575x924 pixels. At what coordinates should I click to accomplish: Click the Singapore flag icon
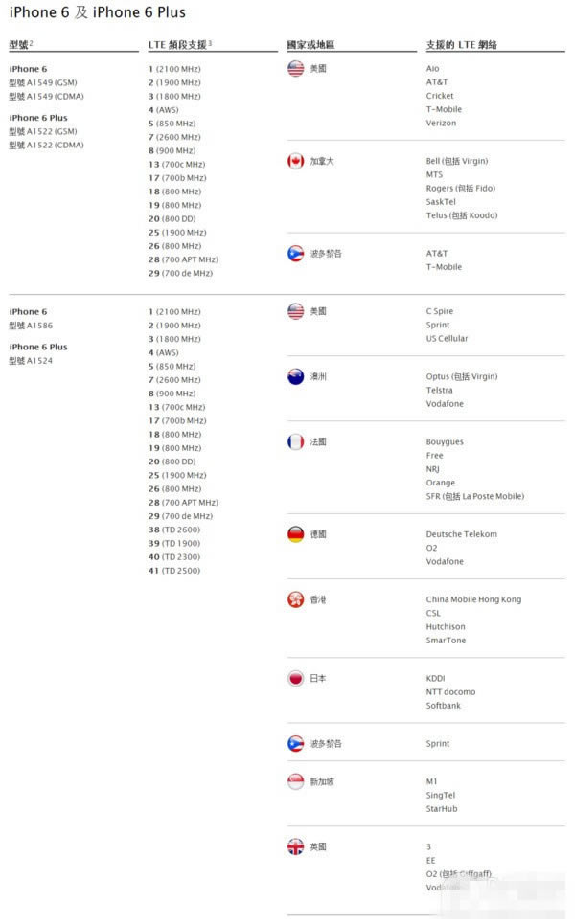(295, 781)
